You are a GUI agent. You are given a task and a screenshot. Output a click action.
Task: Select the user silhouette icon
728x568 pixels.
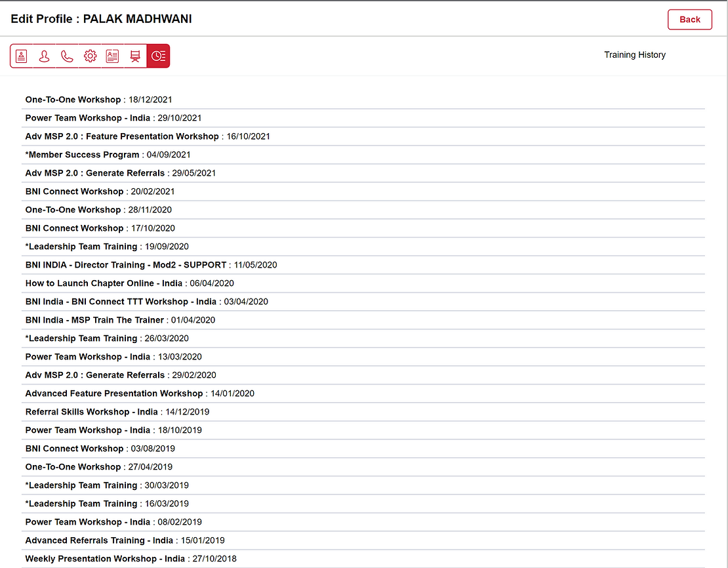click(44, 56)
